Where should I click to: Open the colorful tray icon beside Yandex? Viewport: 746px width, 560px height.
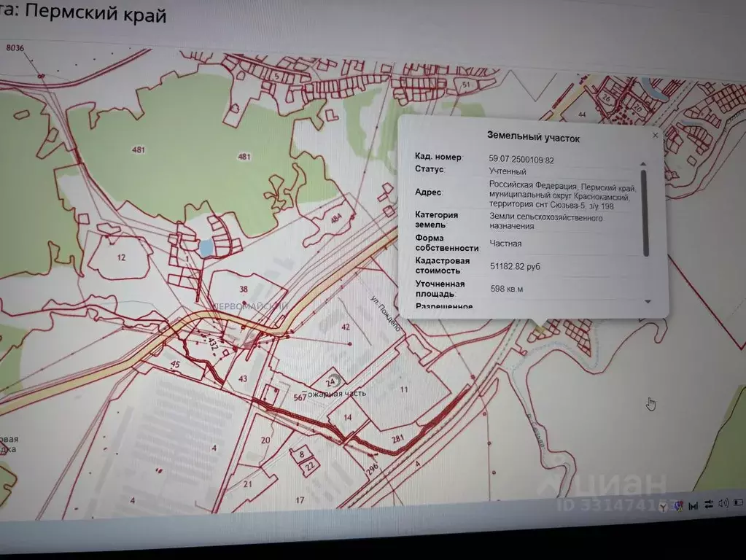[679, 506]
